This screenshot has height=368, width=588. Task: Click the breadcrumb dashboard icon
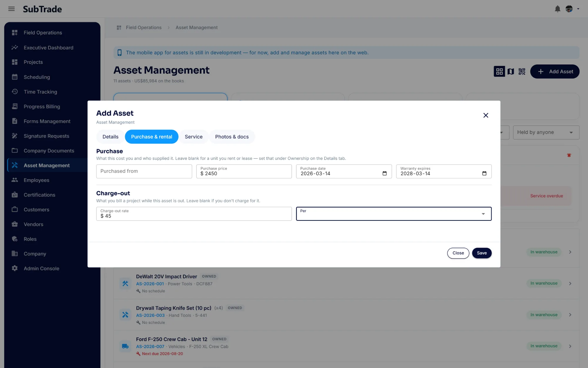(119, 28)
